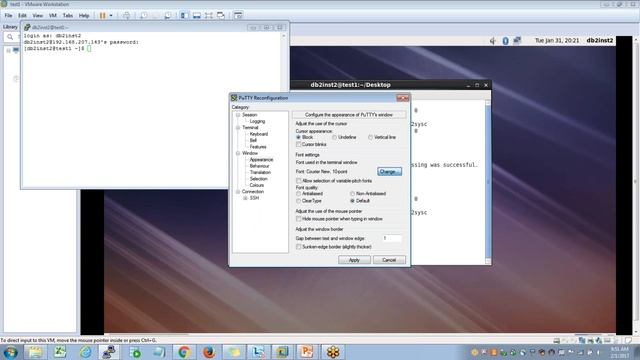Select Non-Antialiased font quality option
Screen dimensions: 640x360
coord(352,194)
